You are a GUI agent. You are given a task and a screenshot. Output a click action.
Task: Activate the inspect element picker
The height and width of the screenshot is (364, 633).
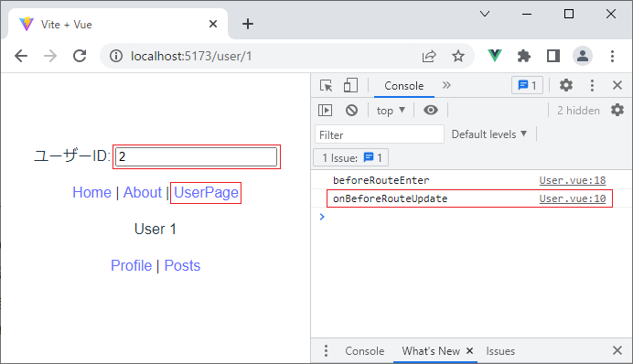click(x=326, y=86)
